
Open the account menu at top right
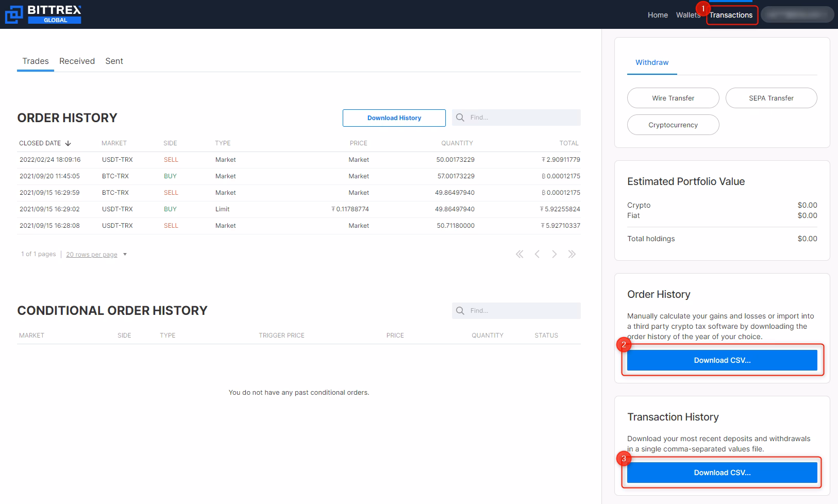(797, 14)
